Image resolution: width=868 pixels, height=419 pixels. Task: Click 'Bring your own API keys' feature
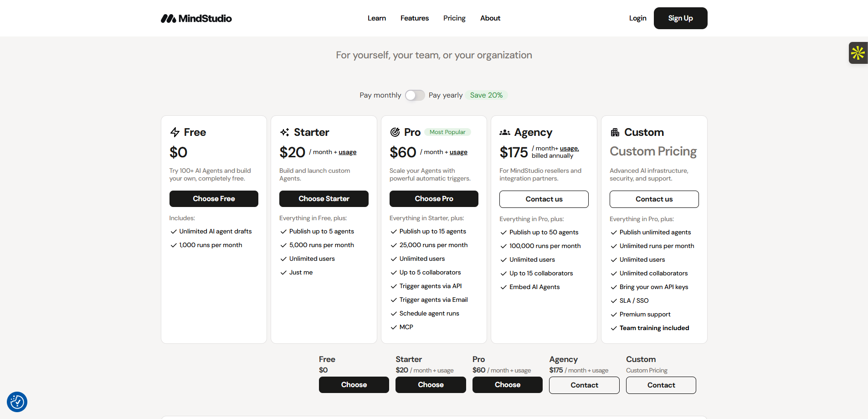(x=654, y=287)
